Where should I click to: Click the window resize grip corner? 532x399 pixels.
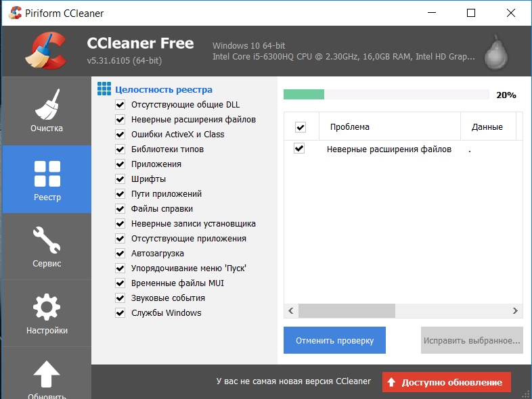pyautogui.click(x=525, y=393)
